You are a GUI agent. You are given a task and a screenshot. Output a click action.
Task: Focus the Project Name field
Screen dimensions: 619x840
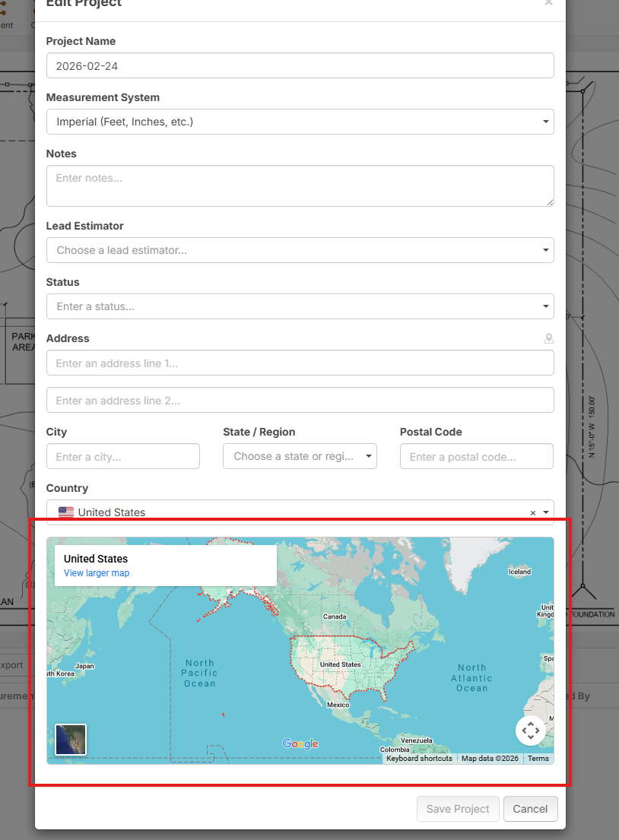pyautogui.click(x=300, y=66)
